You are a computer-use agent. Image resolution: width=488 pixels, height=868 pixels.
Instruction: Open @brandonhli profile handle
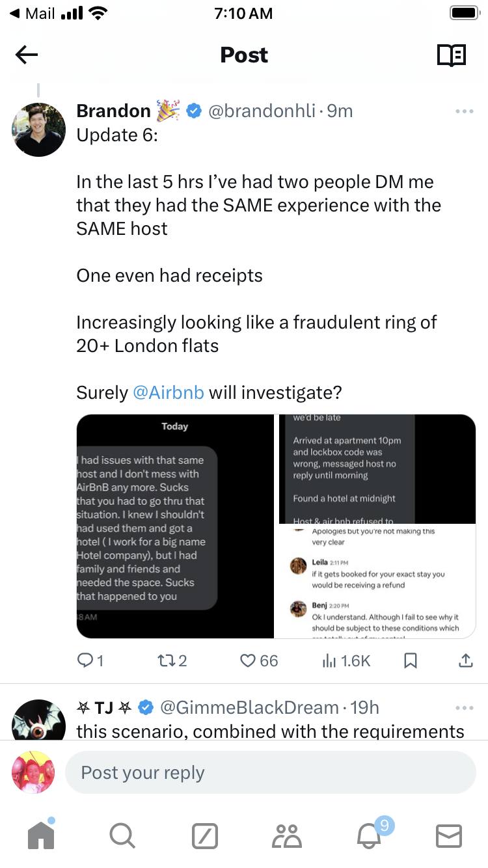coord(261,111)
